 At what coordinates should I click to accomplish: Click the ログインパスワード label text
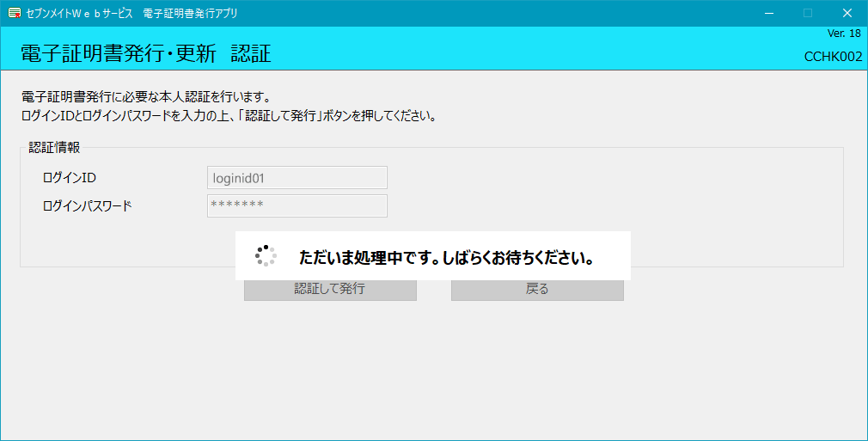pyautogui.click(x=87, y=206)
